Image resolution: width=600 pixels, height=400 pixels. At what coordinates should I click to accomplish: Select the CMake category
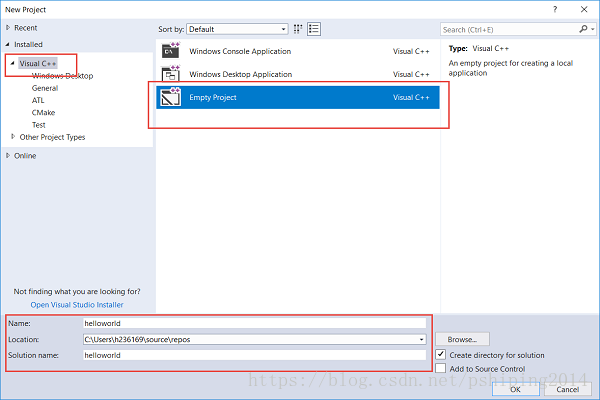coord(43,113)
